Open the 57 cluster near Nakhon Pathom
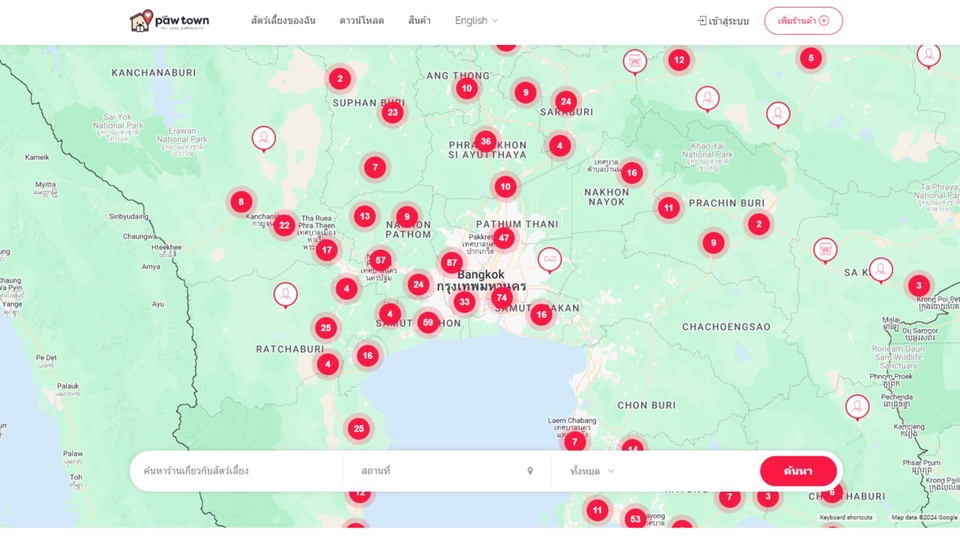Viewport: 960px width, 539px height. [380, 260]
